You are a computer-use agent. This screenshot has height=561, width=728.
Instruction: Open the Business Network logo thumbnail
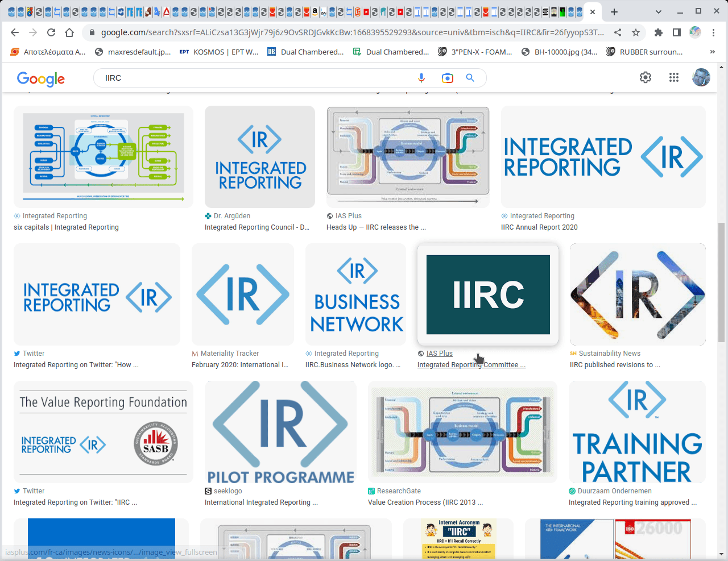tap(356, 294)
